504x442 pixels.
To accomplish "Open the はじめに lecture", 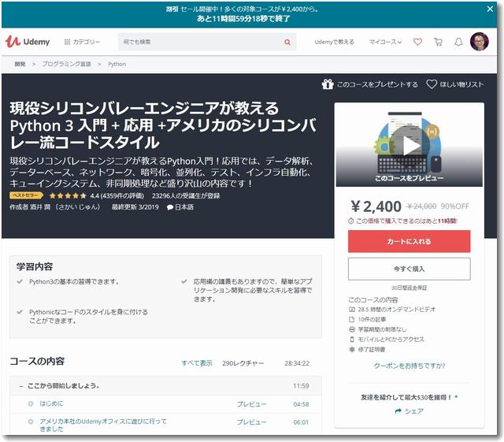I will 51,403.
